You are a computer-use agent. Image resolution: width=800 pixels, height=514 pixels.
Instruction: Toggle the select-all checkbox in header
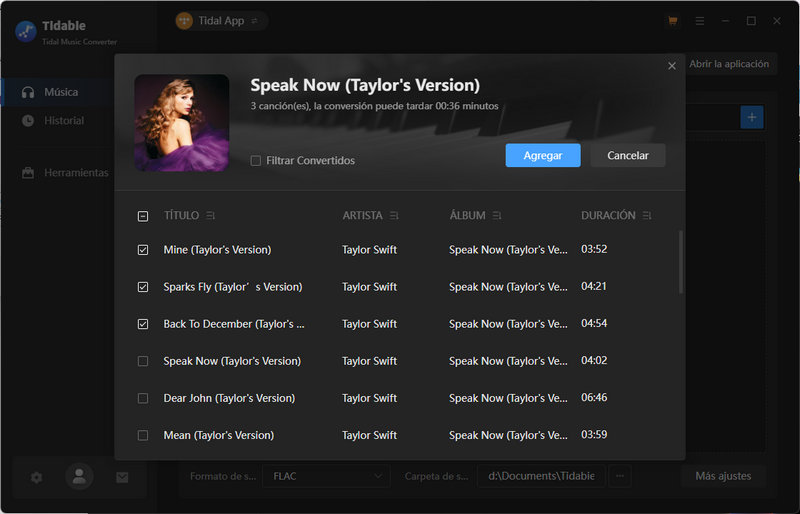143,216
